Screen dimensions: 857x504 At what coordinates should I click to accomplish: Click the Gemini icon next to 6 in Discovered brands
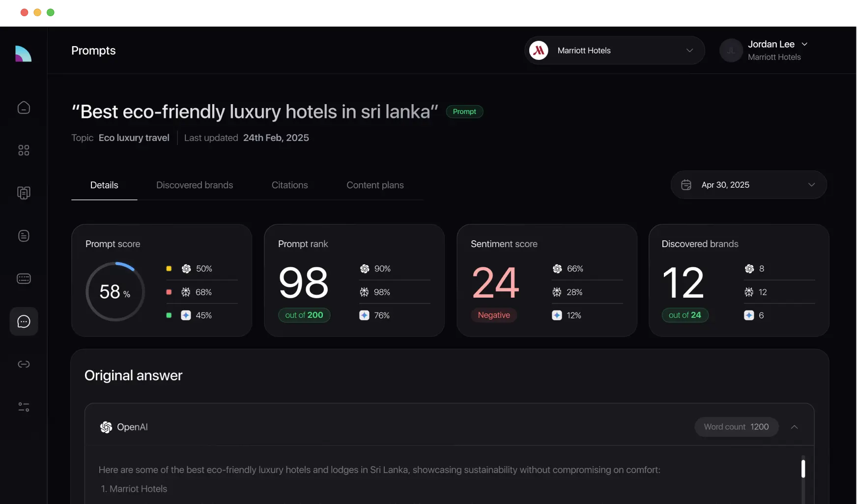pyautogui.click(x=749, y=315)
